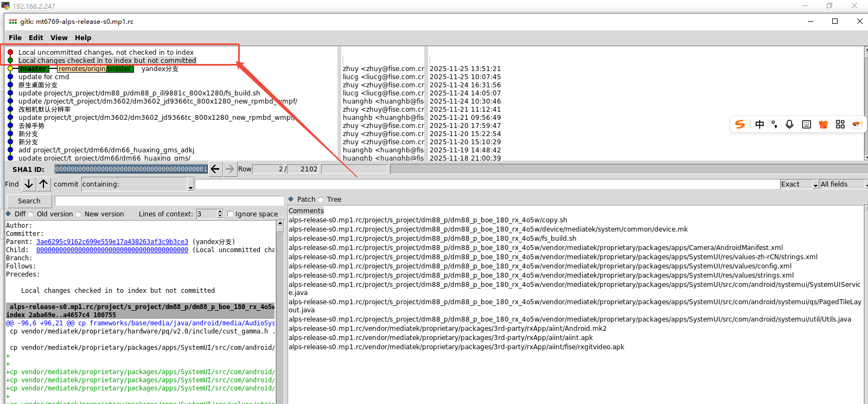The height and width of the screenshot is (404, 868).
Task: Select the 'update for cmd' commit
Action: (x=43, y=76)
